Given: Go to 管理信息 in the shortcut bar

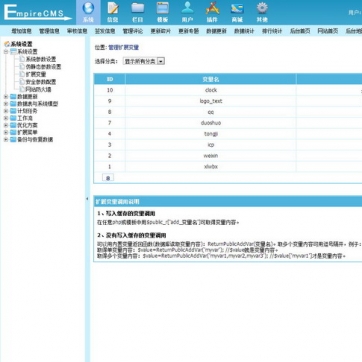Looking at the screenshot, I should point(49,31).
